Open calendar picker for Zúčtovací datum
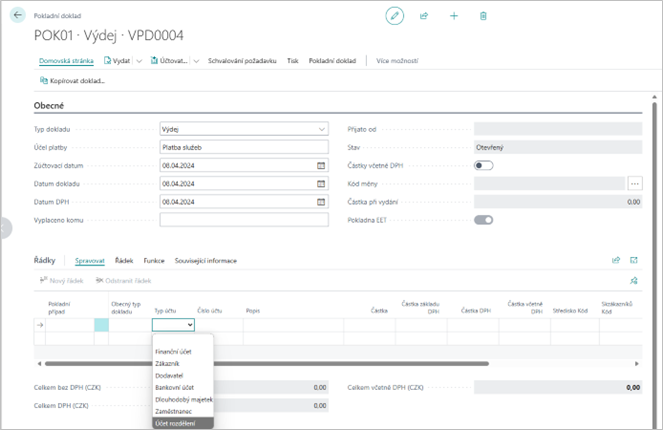 (322, 165)
